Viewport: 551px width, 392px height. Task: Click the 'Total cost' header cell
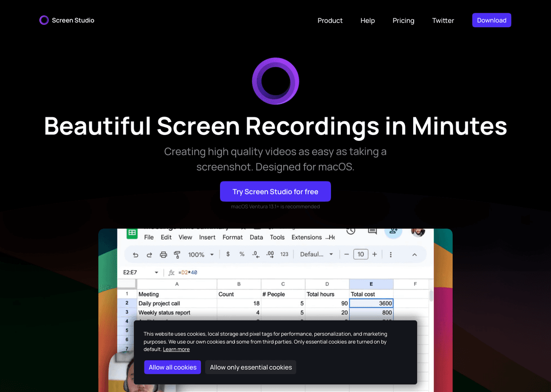[371, 294]
